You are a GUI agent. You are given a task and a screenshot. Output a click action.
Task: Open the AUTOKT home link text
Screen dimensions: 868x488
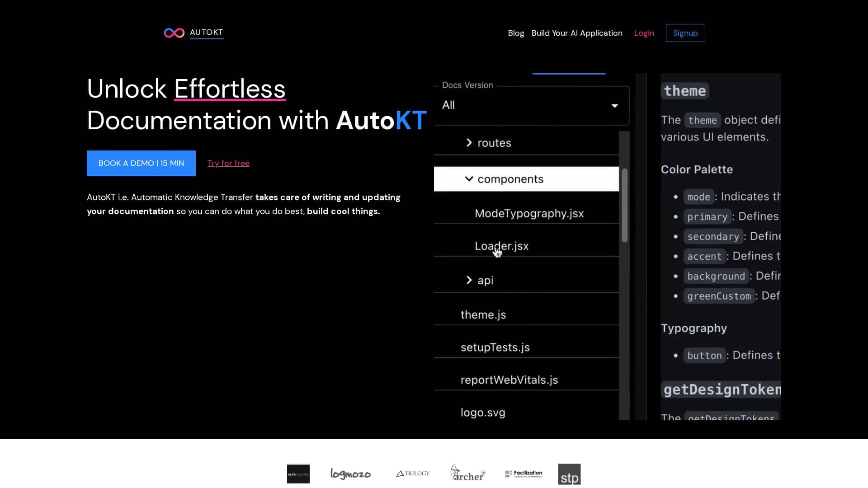[x=207, y=33]
